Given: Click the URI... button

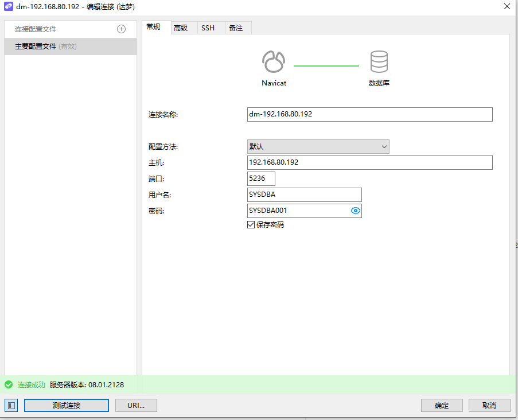Looking at the screenshot, I should click(x=136, y=406).
